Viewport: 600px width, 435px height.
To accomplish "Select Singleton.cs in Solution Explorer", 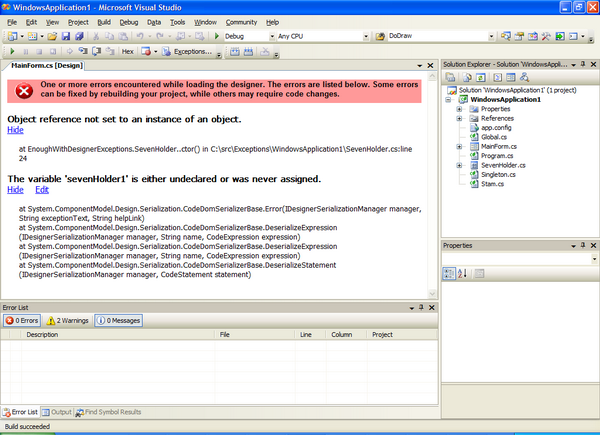I will coord(498,174).
